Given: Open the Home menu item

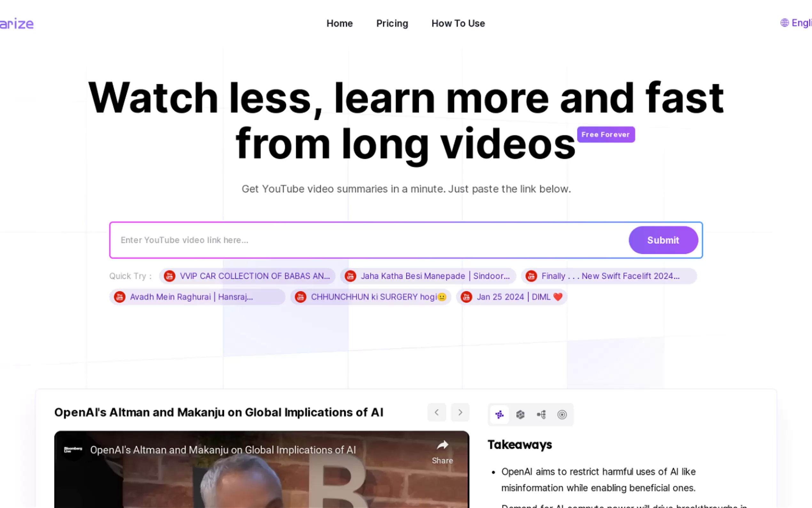Looking at the screenshot, I should pyautogui.click(x=340, y=23).
